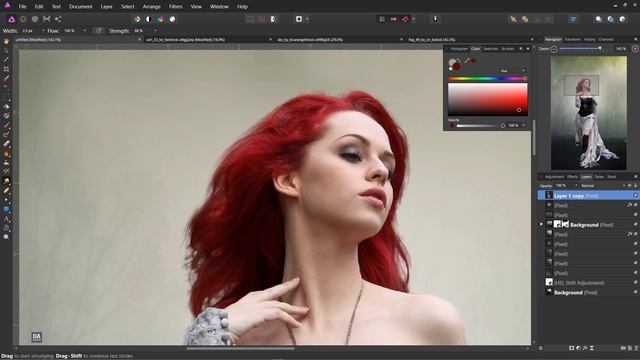This screenshot has width=640, height=360.
Task: Close the untitled document tab
Action: click(x=139, y=40)
